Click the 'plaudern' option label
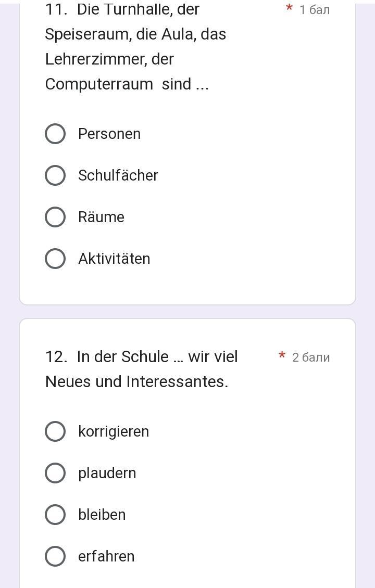The width and height of the screenshot is (375, 588). pyautogui.click(x=107, y=473)
